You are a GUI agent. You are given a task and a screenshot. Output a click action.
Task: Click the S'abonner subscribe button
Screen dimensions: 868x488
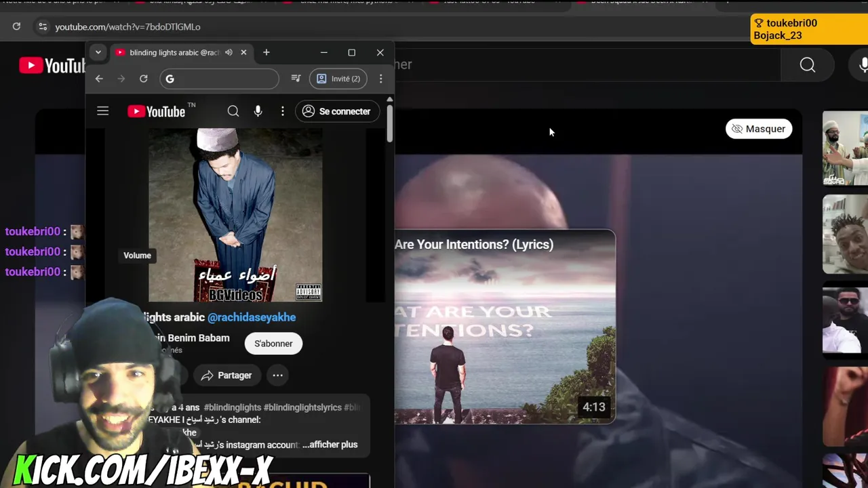273,344
